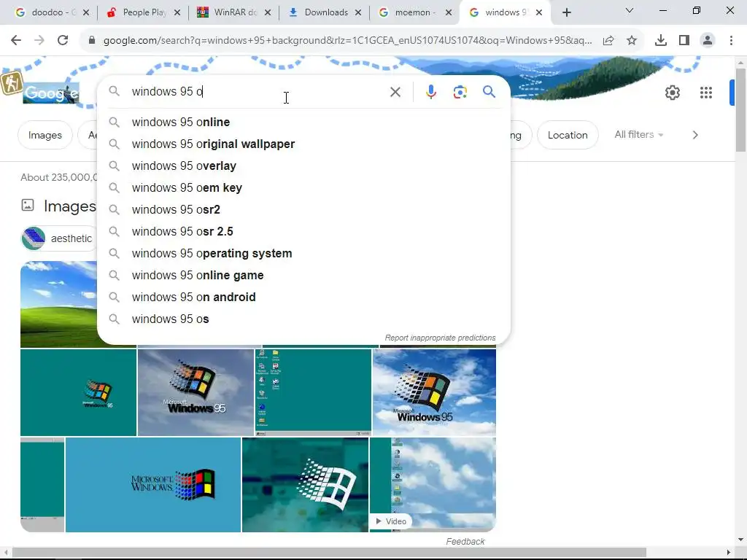Screen dimensions: 747x560
Task: Open a new tab with the plus button
Action: click(x=566, y=13)
